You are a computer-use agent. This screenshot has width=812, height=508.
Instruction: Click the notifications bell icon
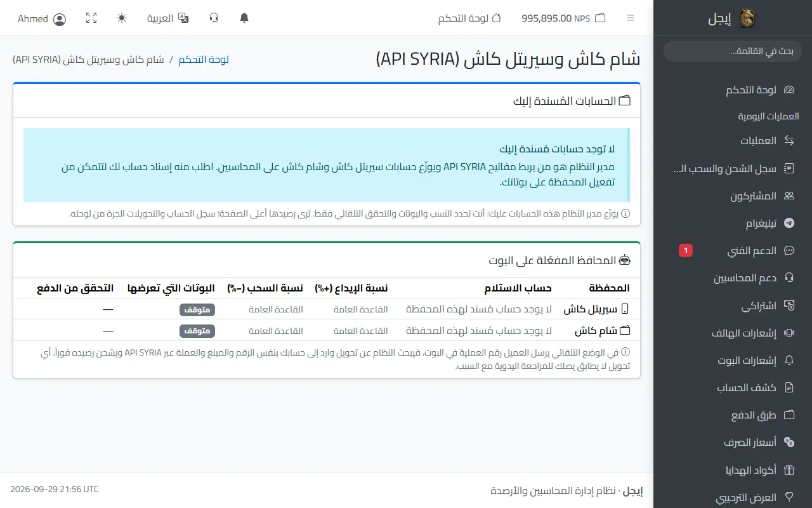(x=244, y=18)
